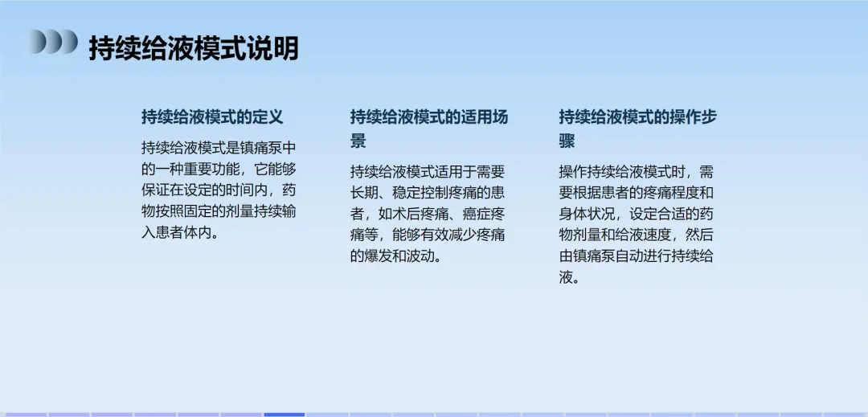Click the paragraph beginning 持续给液模式适用于需要

point(428,214)
